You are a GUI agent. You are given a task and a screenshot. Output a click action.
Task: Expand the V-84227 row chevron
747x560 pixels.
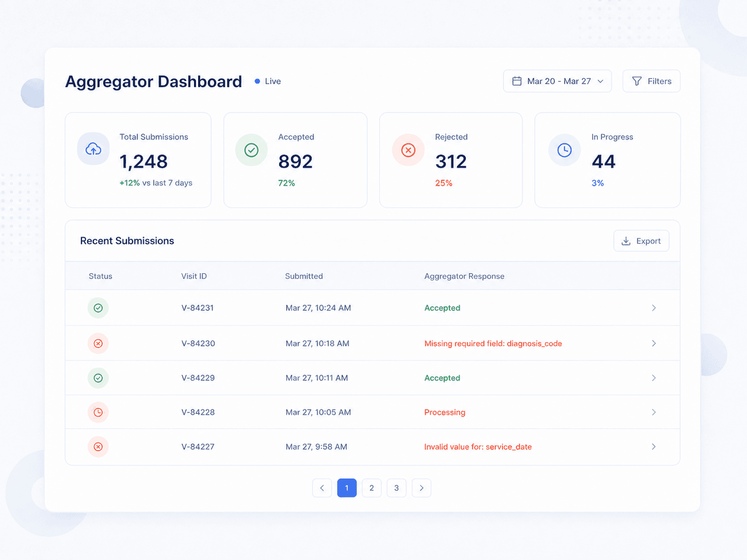point(654,447)
